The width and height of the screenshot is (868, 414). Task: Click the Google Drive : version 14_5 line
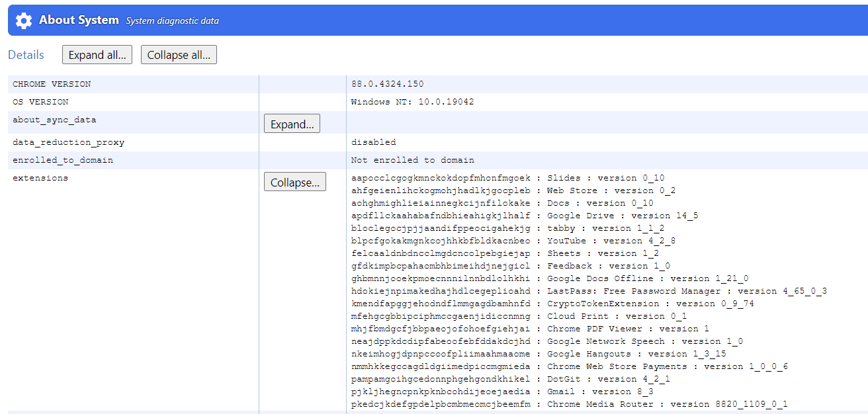(x=525, y=216)
